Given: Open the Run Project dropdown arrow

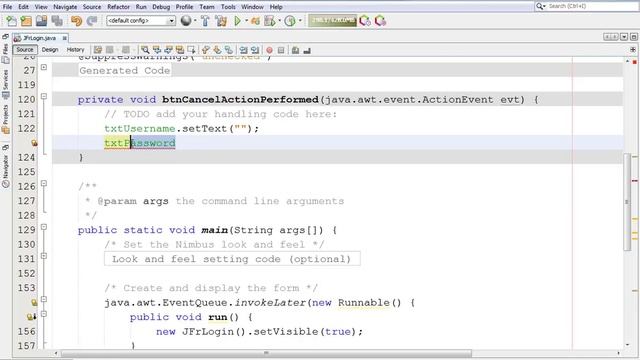Looking at the screenshot, I should (x=247, y=20).
